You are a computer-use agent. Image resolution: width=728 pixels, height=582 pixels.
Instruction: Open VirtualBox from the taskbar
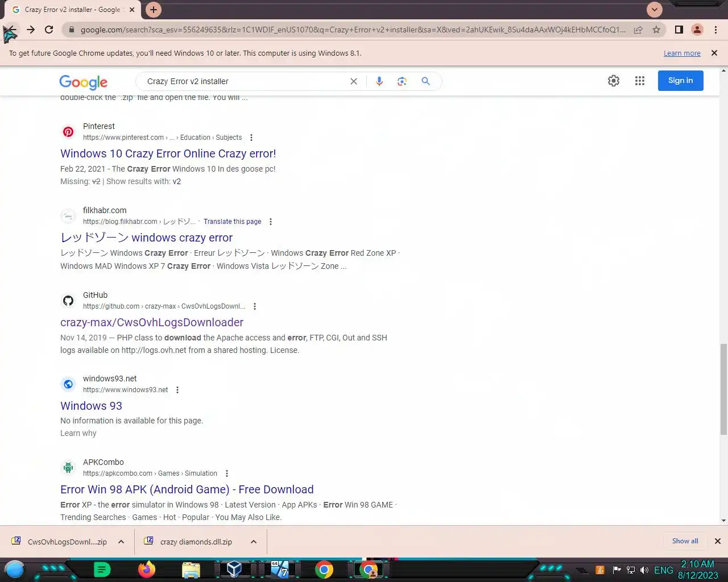(234, 569)
